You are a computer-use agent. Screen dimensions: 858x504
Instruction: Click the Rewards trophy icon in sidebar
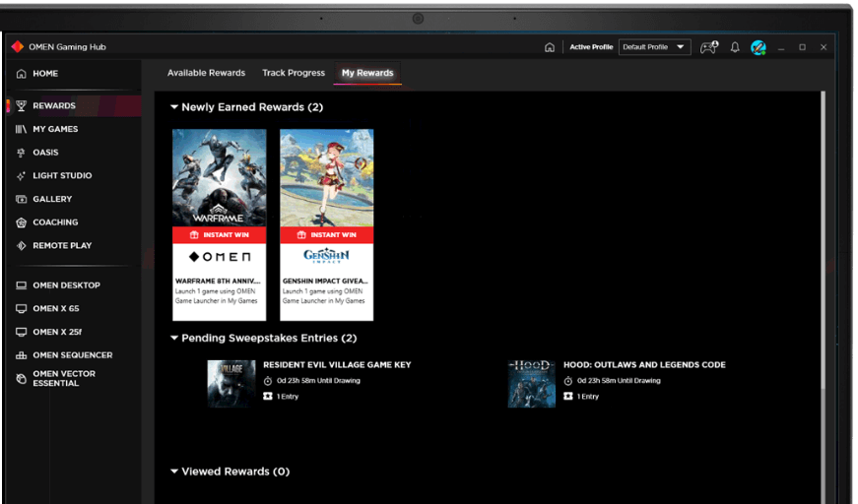tap(22, 105)
